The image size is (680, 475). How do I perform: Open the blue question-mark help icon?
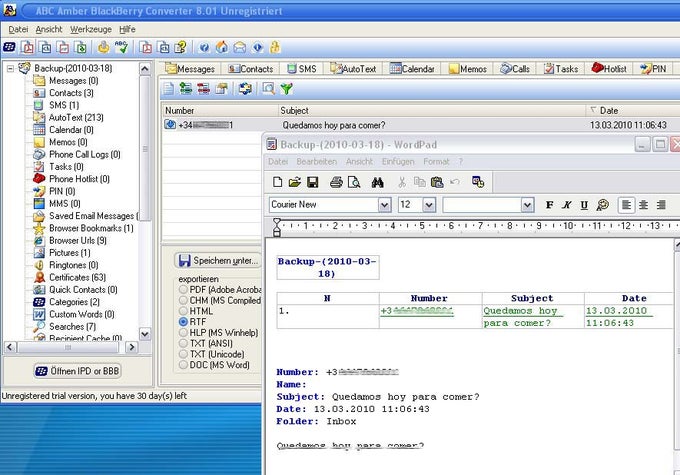tap(204, 47)
